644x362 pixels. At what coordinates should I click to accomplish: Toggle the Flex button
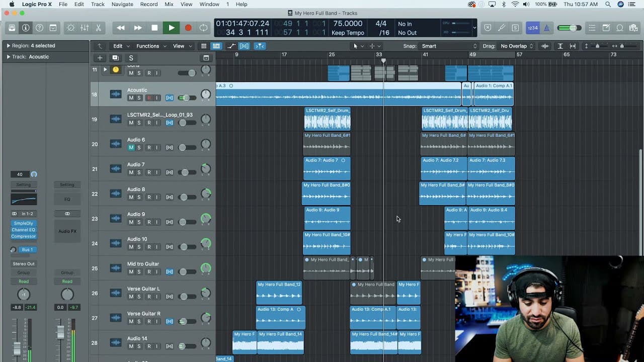click(x=245, y=46)
